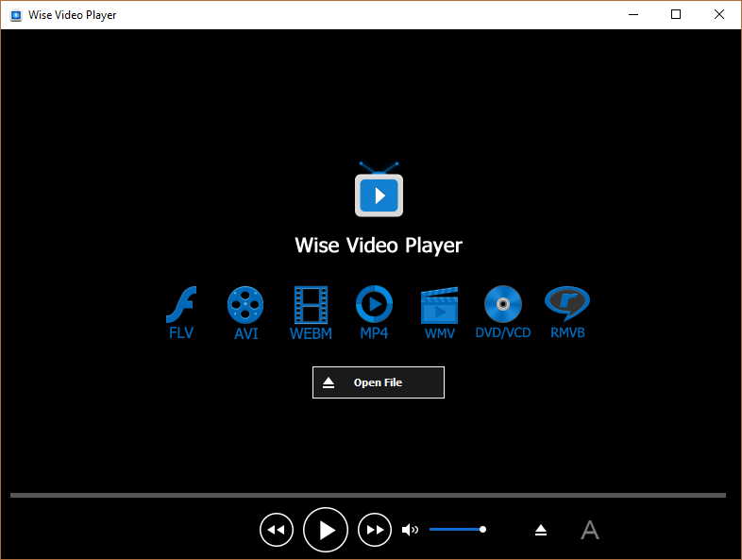Screen dimensions: 742x560
Task: Click the RMVB RealPlayer icon
Action: [x=567, y=303]
